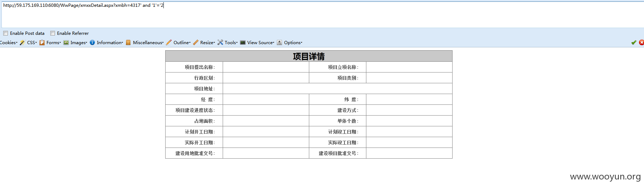Click inside the HackBar URL text field

(323, 14)
